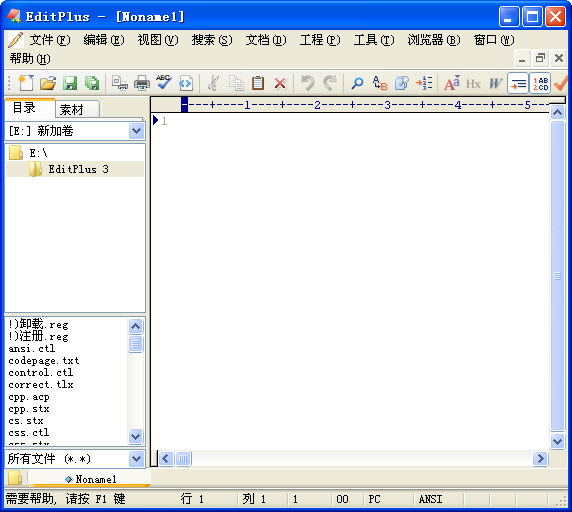
Task: Open font settings with Aa icon
Action: [x=452, y=83]
